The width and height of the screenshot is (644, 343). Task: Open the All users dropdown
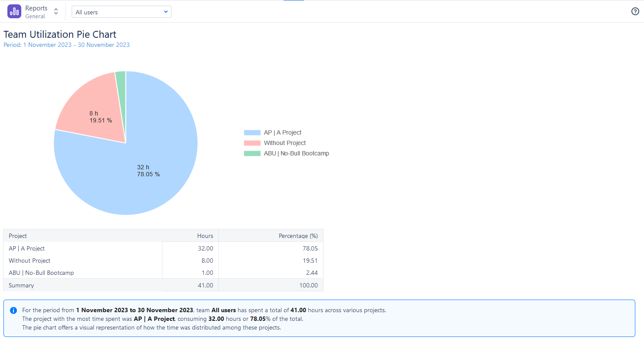(x=122, y=12)
